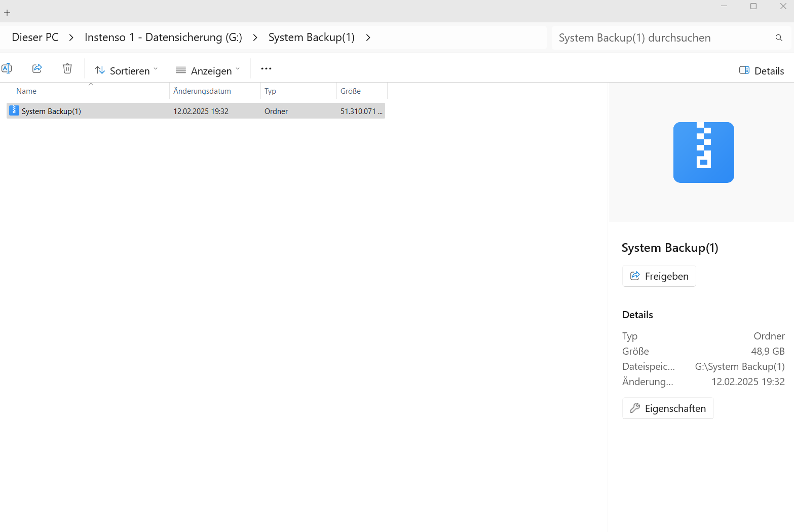Screen dimensions: 794x532
Task: Expand chevron after Instenso 1 - Datensicherung (G:)
Action: (255, 37)
